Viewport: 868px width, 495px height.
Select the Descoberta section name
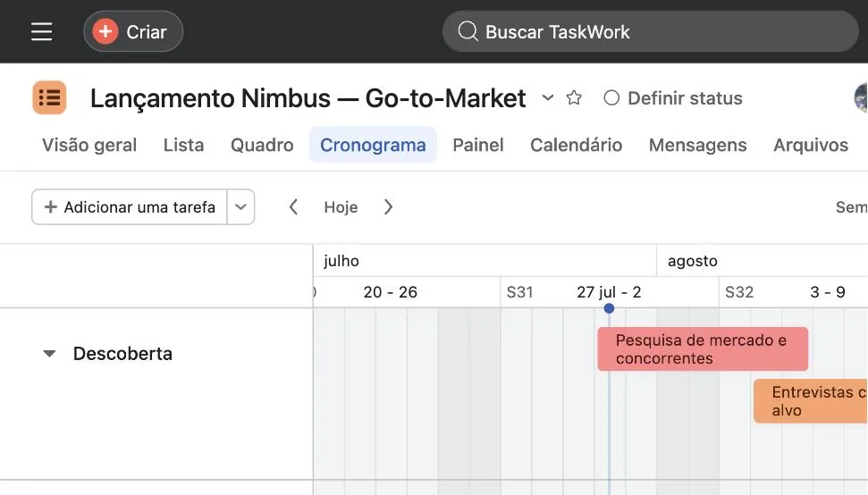coord(122,354)
